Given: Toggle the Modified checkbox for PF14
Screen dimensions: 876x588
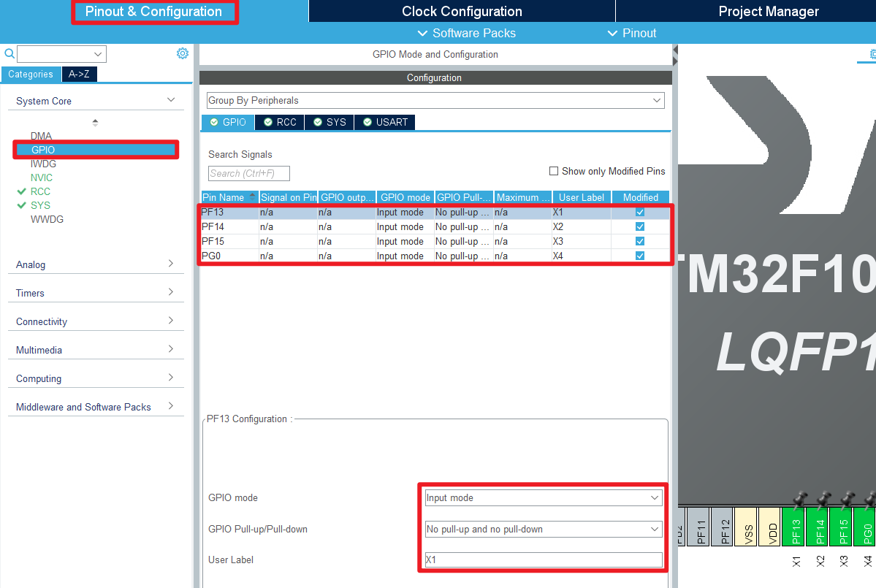Looking at the screenshot, I should point(640,226).
